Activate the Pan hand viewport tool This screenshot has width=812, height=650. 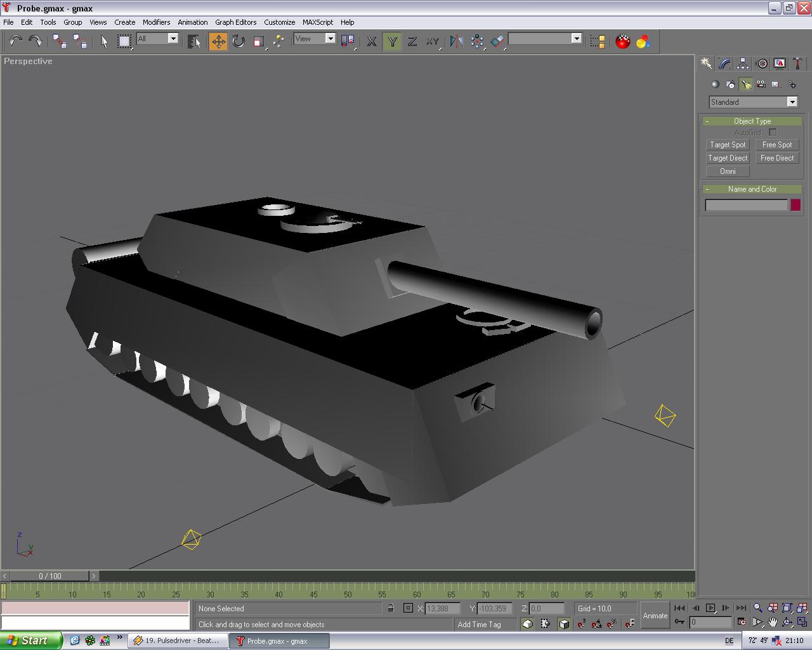[773, 622]
